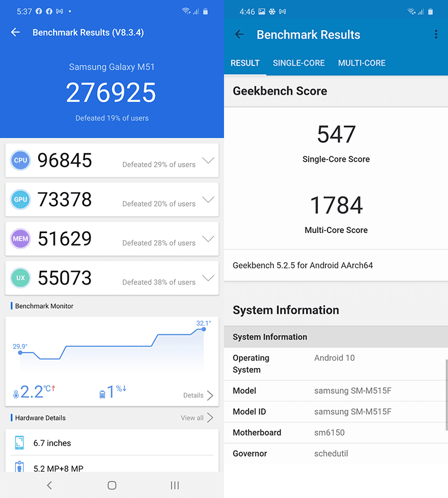Image resolution: width=448 pixels, height=498 pixels.
Task: Tap Android home navigation button
Action: point(112,485)
